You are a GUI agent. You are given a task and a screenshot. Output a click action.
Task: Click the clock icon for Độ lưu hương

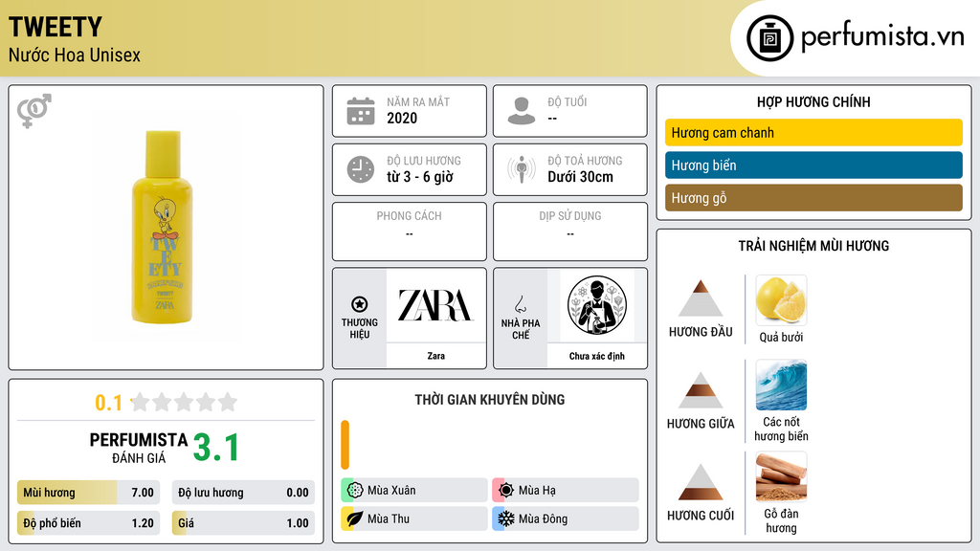[361, 169]
